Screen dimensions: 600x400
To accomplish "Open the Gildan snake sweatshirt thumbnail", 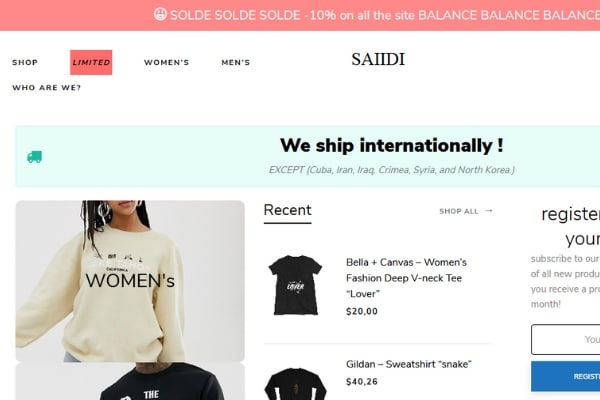I will point(295,384).
